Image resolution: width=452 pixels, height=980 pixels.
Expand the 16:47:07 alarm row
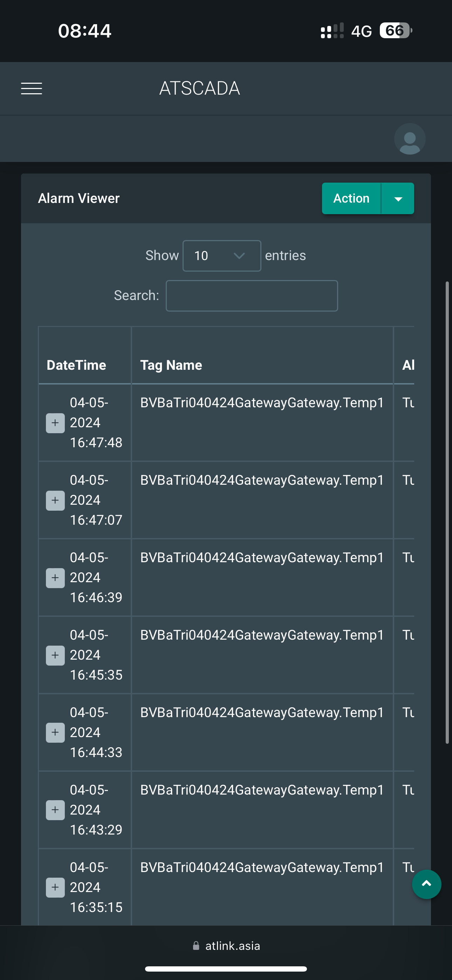tap(55, 500)
